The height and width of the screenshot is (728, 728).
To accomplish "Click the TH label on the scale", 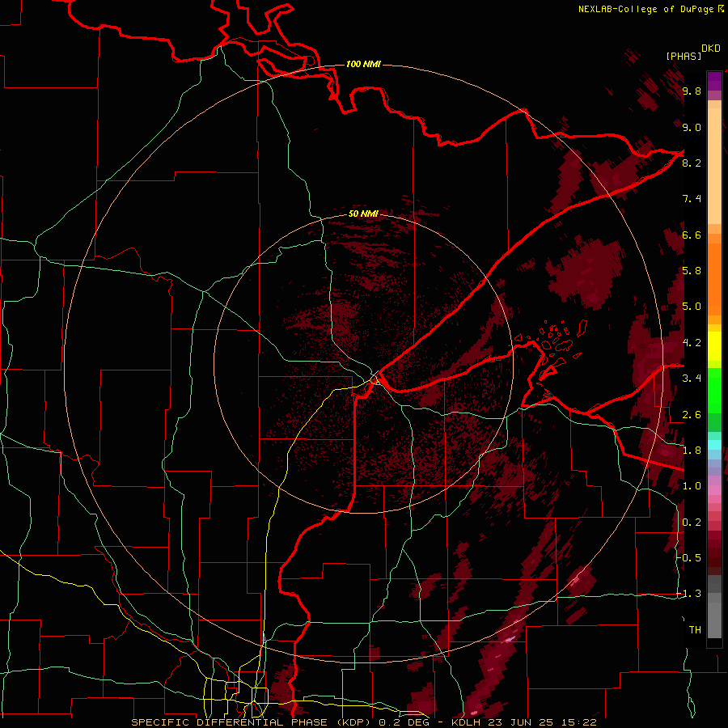I will pos(695,630).
